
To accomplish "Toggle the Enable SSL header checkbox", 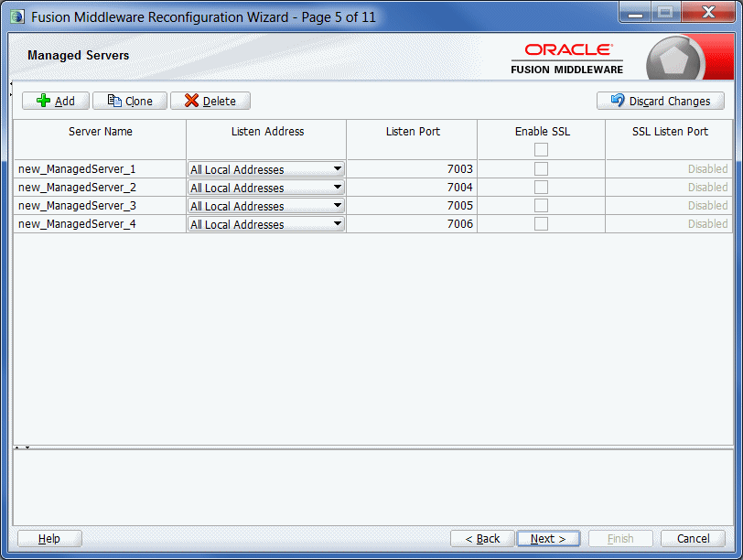I will 541,150.
